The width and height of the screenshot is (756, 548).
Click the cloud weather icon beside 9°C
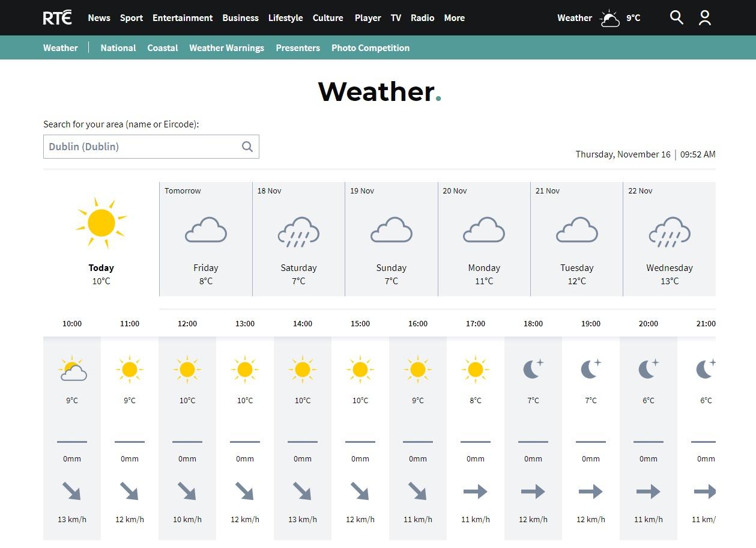coord(609,19)
